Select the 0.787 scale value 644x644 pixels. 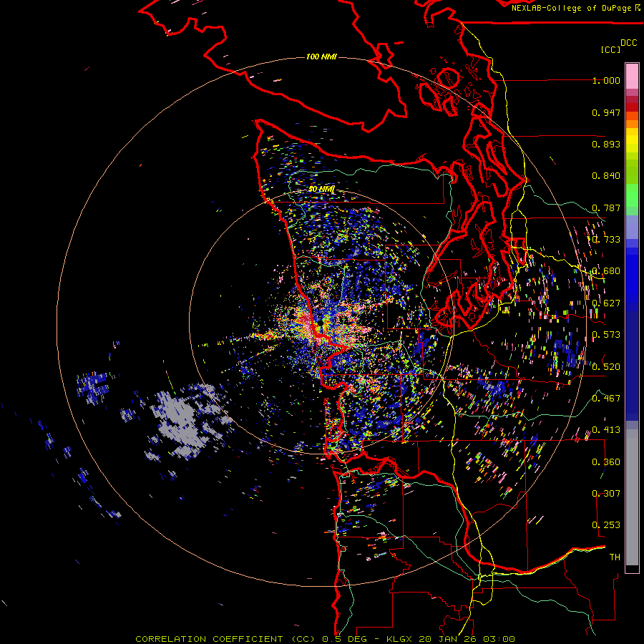pos(606,208)
